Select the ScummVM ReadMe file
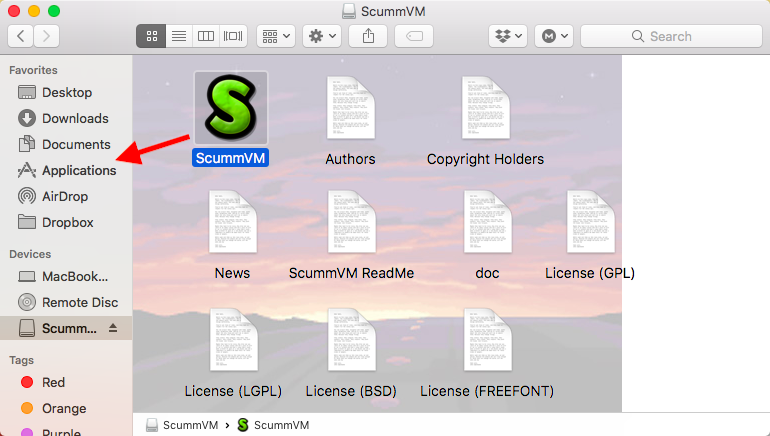 coord(351,235)
